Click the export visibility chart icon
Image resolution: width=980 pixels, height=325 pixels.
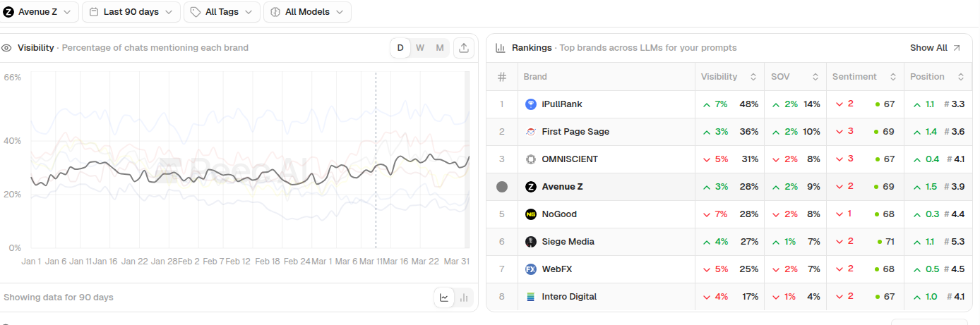pyautogui.click(x=464, y=48)
